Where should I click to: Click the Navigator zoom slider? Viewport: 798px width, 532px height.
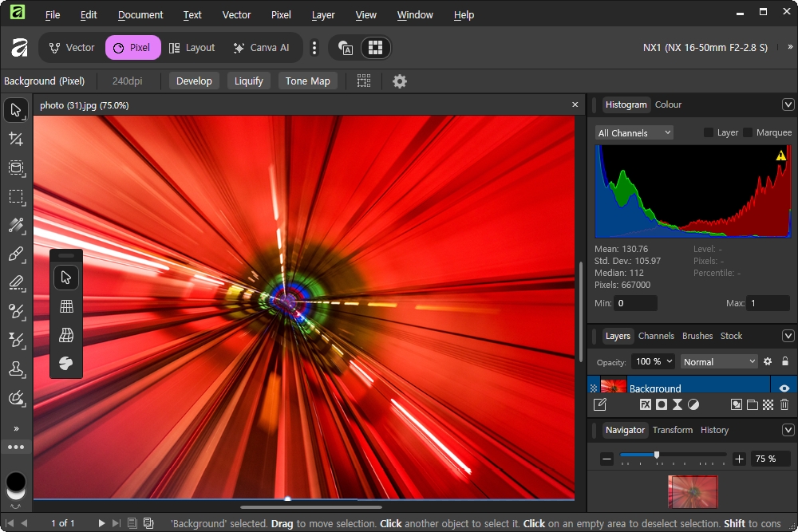(673, 455)
